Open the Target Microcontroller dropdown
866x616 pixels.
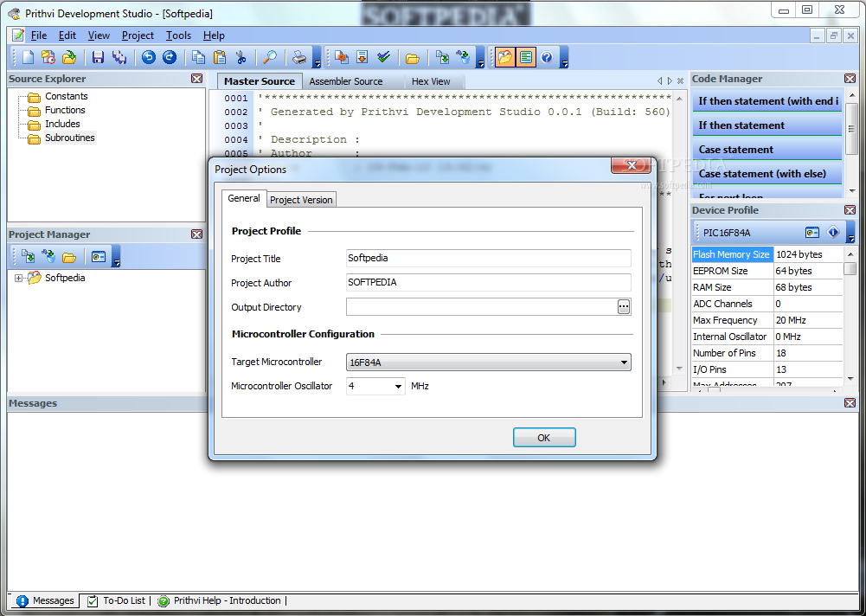[x=624, y=363]
